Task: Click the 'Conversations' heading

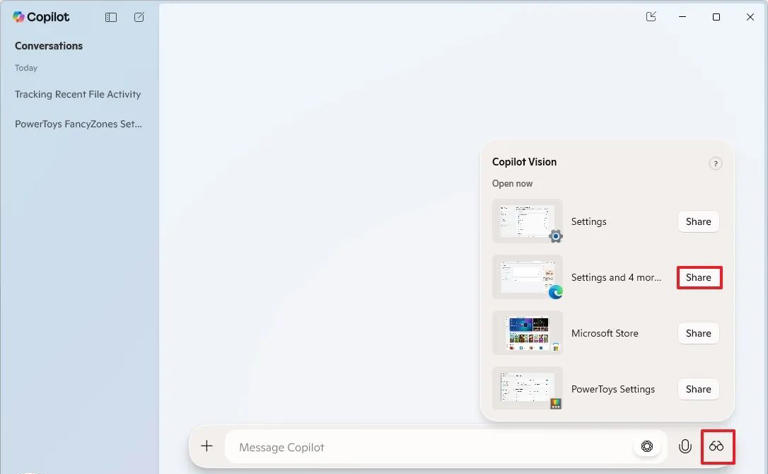Action: tap(48, 46)
